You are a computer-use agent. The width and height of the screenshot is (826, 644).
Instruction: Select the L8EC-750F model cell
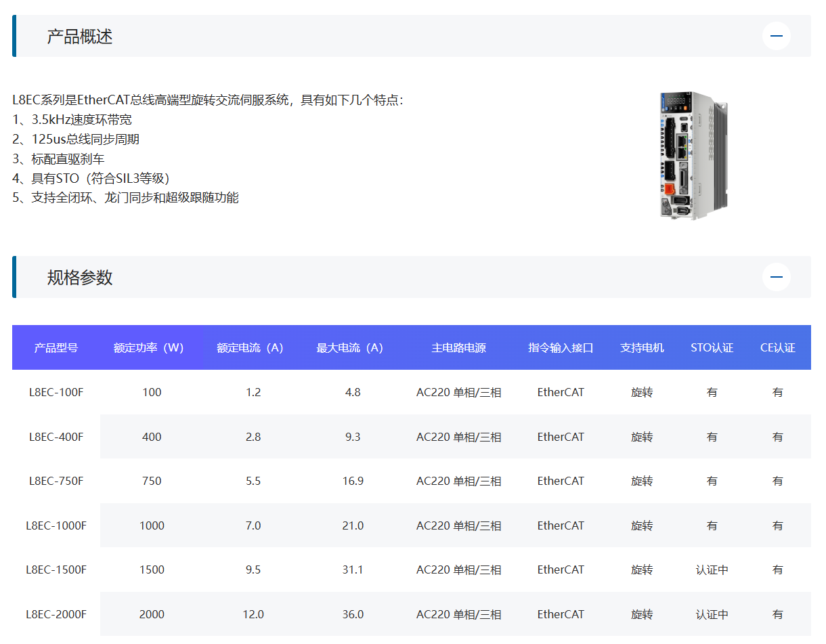(x=56, y=481)
